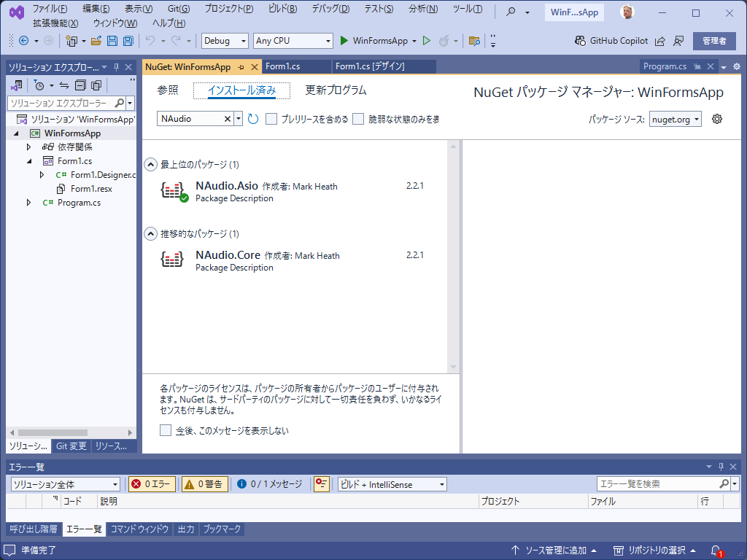Open the nuget.org package source dropdown
The image size is (747, 560).
click(x=676, y=120)
